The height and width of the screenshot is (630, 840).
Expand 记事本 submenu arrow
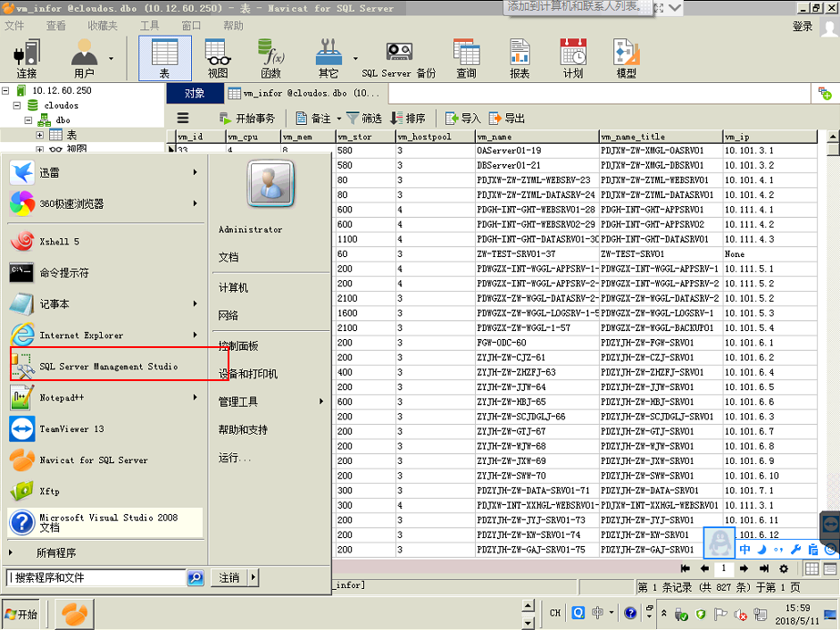(x=195, y=303)
